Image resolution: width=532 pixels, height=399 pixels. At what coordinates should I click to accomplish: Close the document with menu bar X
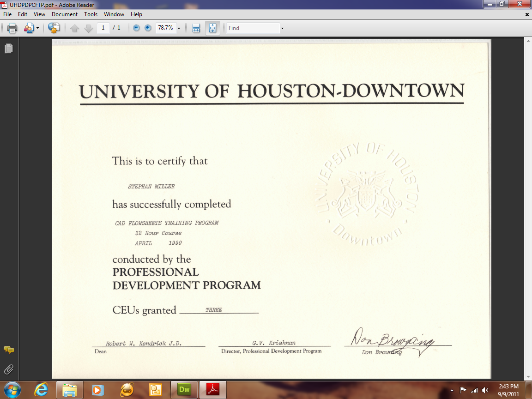pos(527,15)
